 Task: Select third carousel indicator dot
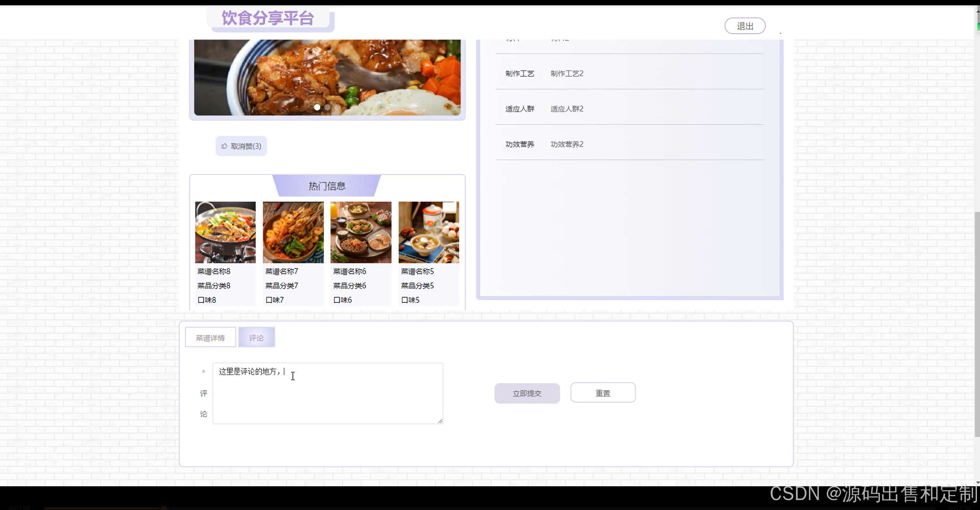point(337,107)
